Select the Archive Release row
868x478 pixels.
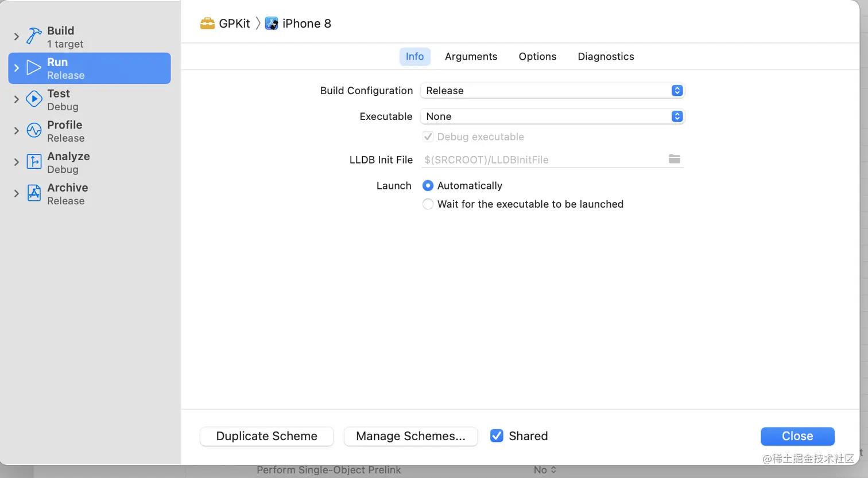pyautogui.click(x=90, y=194)
